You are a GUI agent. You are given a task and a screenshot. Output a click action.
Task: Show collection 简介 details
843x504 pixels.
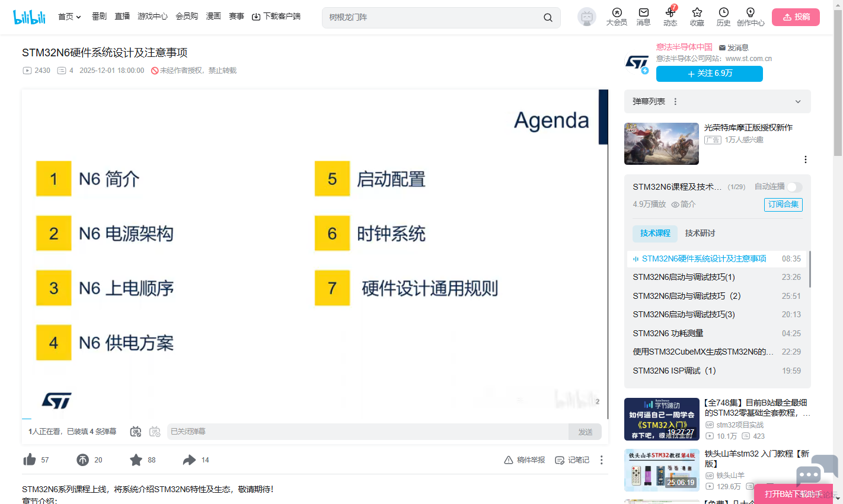[x=684, y=204]
